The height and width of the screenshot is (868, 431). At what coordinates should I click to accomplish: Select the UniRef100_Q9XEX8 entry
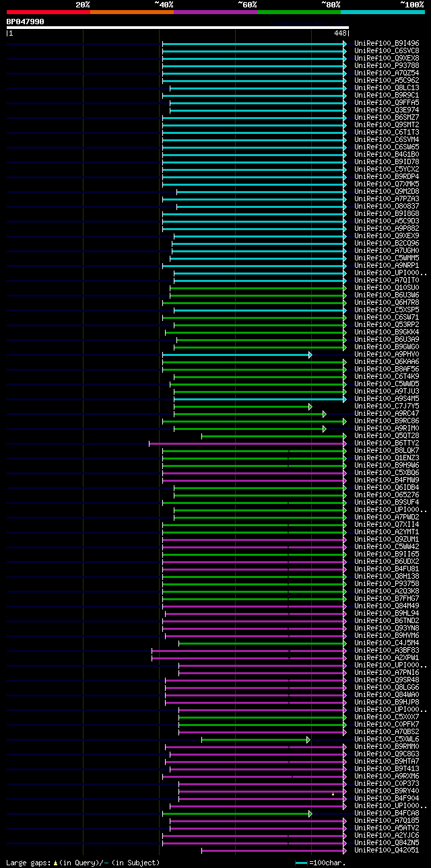(387, 58)
